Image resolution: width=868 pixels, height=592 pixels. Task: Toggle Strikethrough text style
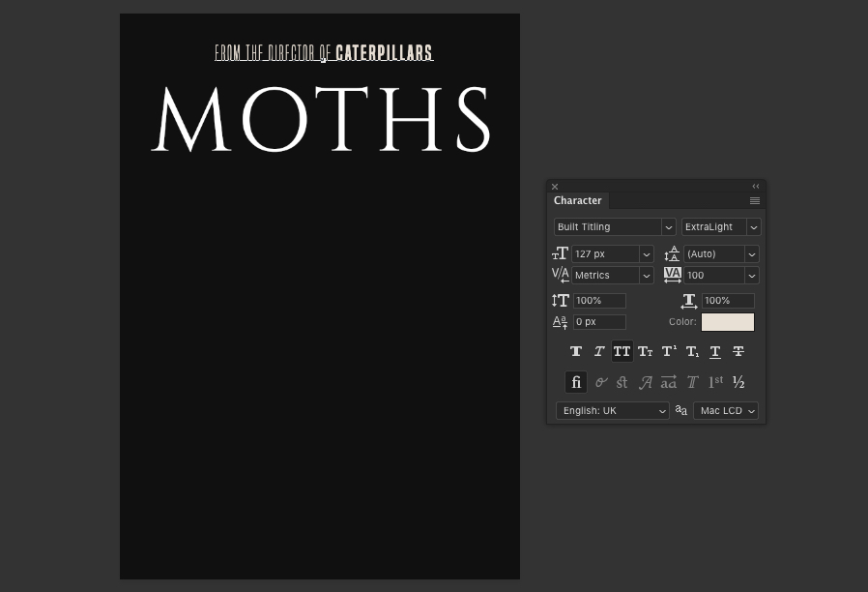tap(738, 351)
